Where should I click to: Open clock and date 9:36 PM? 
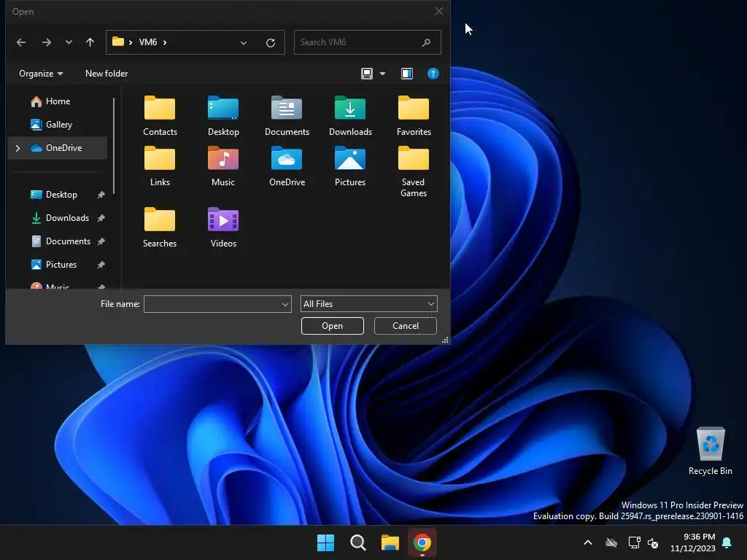point(693,542)
